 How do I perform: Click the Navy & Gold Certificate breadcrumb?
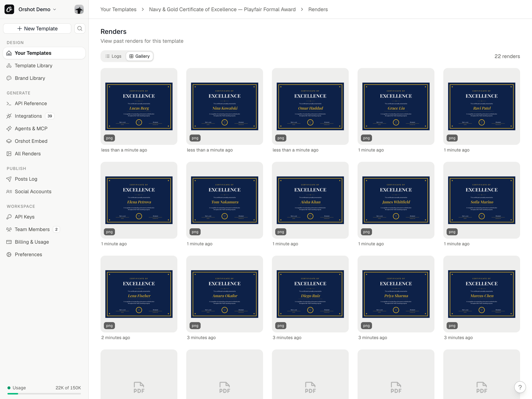pyautogui.click(x=222, y=9)
